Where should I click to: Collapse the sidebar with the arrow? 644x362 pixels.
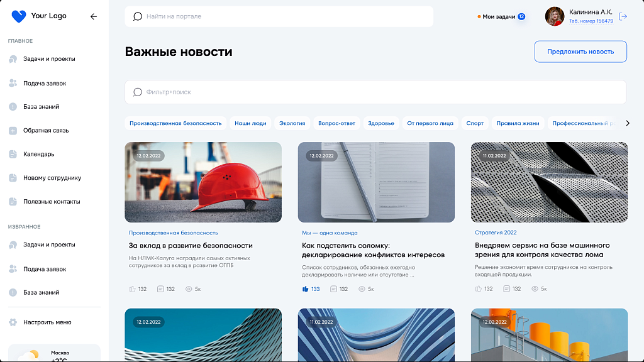(94, 17)
